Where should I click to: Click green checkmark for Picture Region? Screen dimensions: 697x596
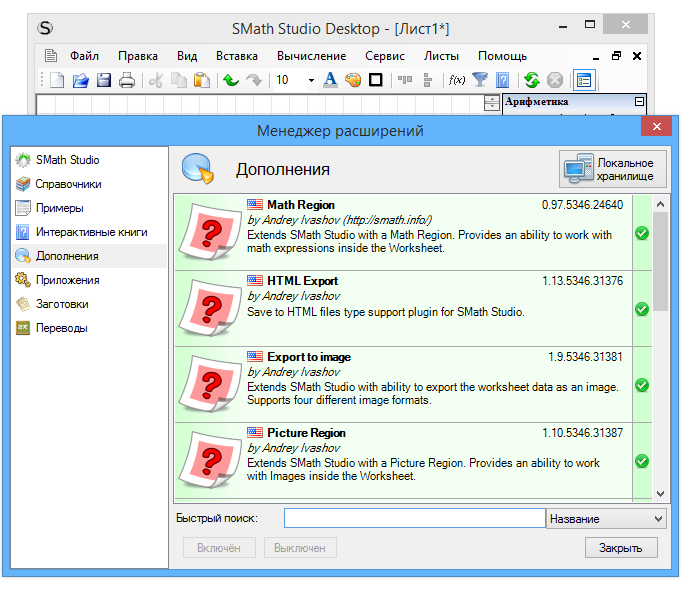(x=642, y=461)
